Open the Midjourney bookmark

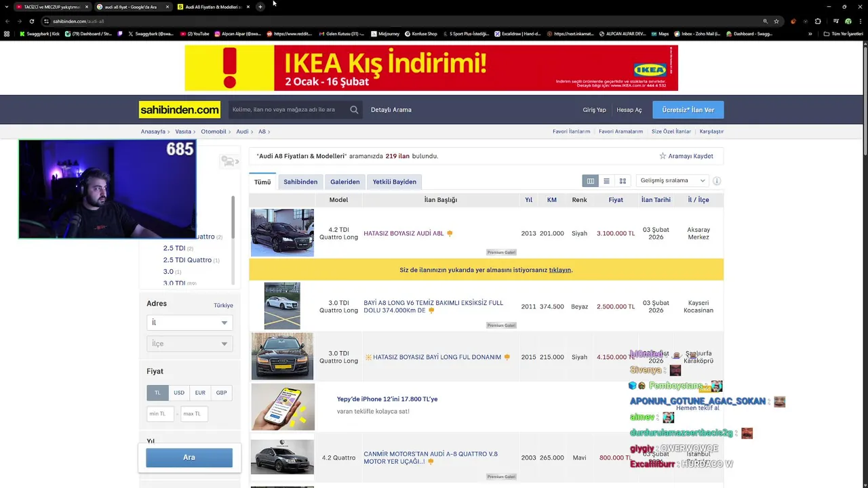click(x=385, y=34)
